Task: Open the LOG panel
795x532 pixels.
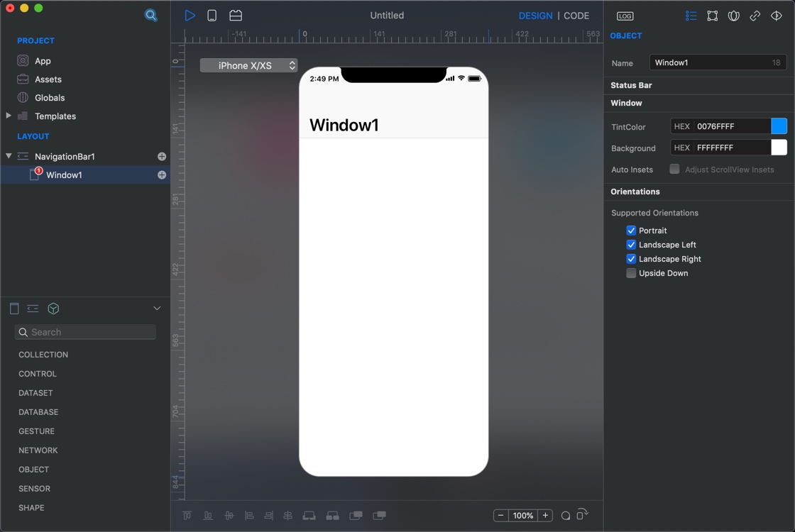Action: [624, 15]
